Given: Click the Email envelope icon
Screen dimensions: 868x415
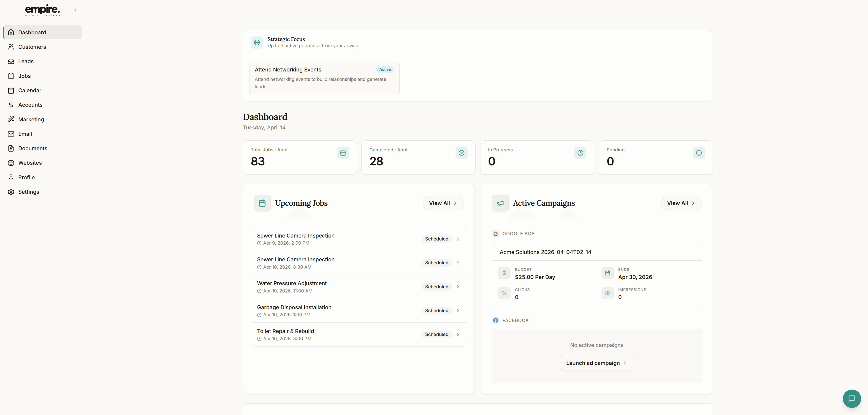Looking at the screenshot, I should (11, 134).
